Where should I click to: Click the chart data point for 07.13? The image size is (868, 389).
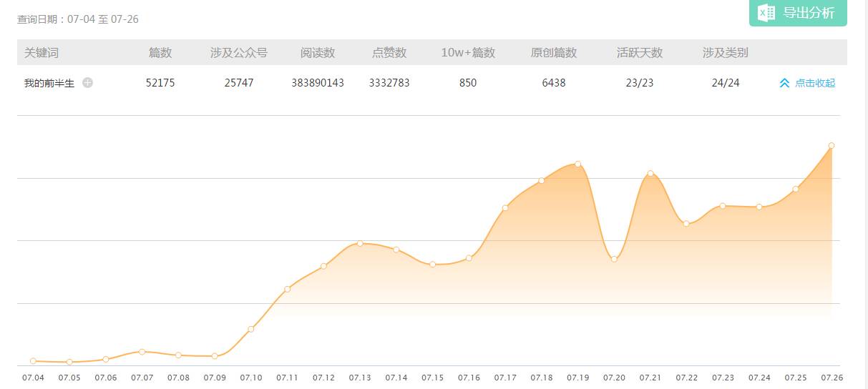coord(360,243)
